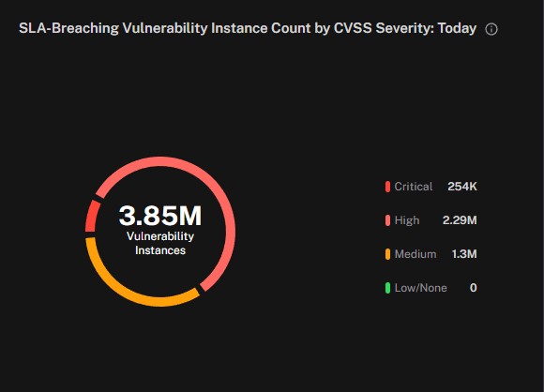Click the 254K Critical count value
The height and width of the screenshot is (392, 544).
[462, 187]
